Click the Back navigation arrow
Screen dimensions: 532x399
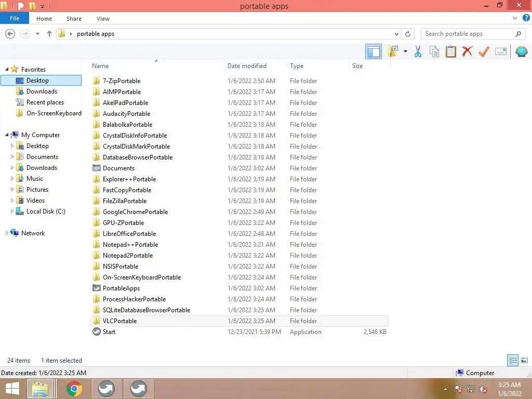click(x=10, y=34)
